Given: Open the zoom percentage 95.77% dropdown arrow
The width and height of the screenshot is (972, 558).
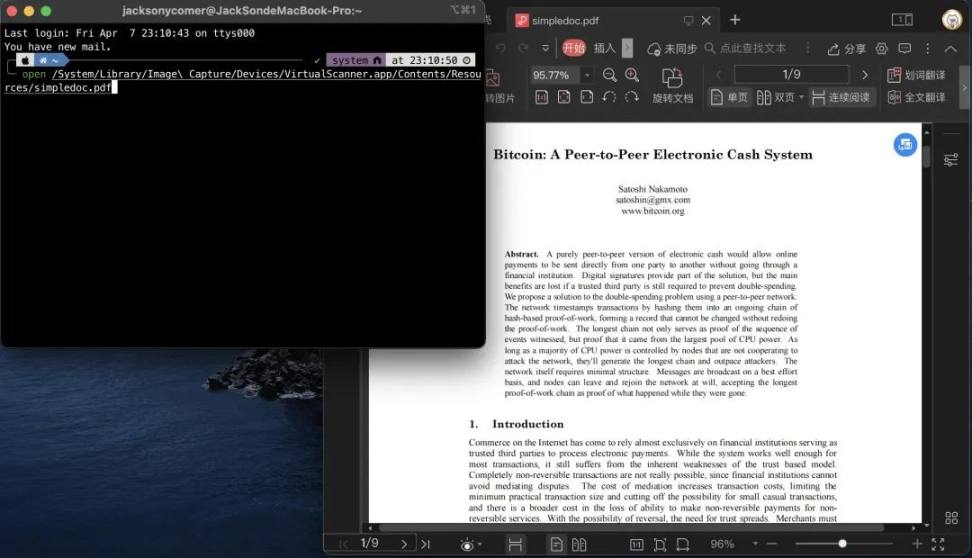Looking at the screenshot, I should click(586, 75).
